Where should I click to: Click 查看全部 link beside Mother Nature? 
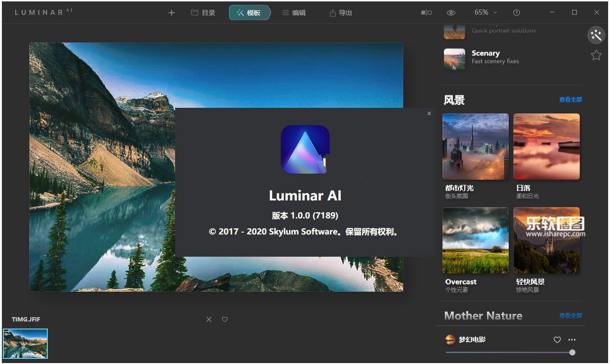(570, 315)
